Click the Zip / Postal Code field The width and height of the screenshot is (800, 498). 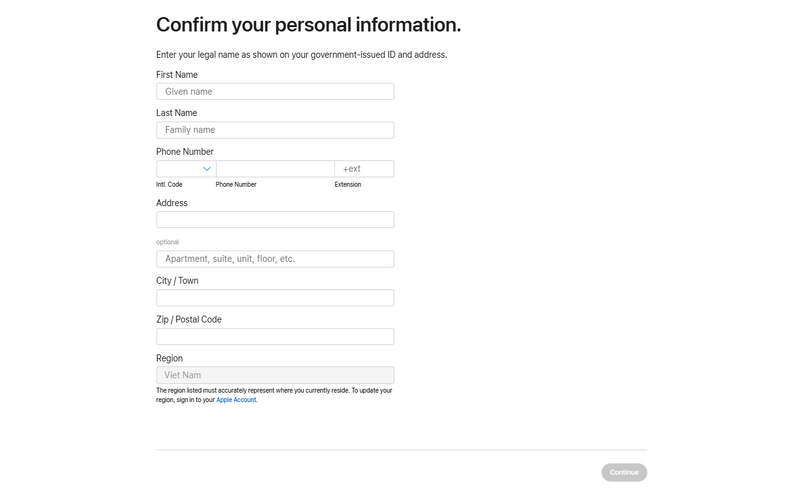(275, 337)
